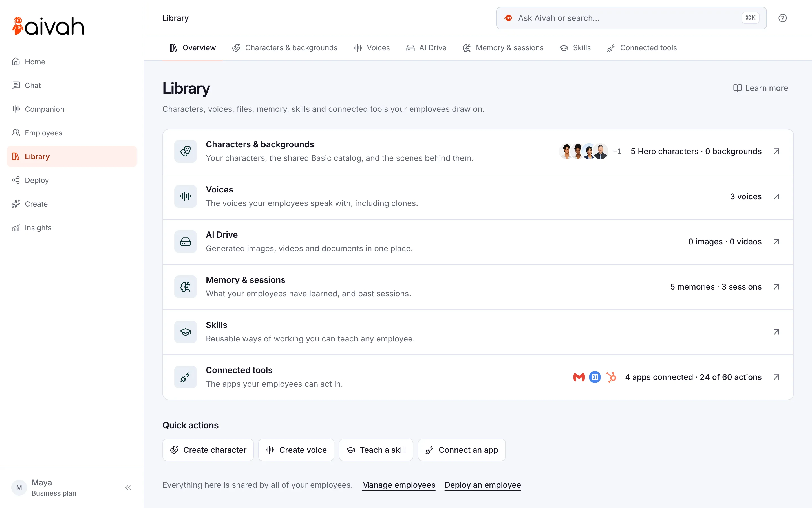Open Employees in sidebar

[72, 133]
